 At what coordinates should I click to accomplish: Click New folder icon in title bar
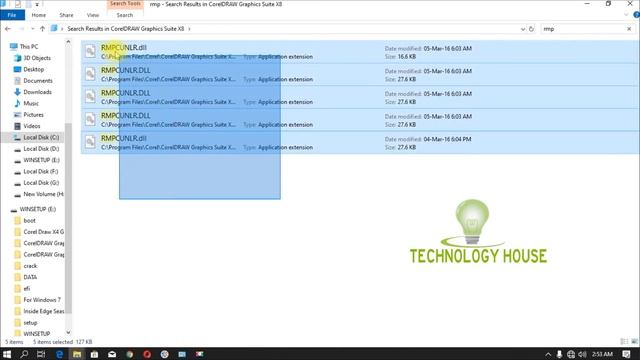28,4
